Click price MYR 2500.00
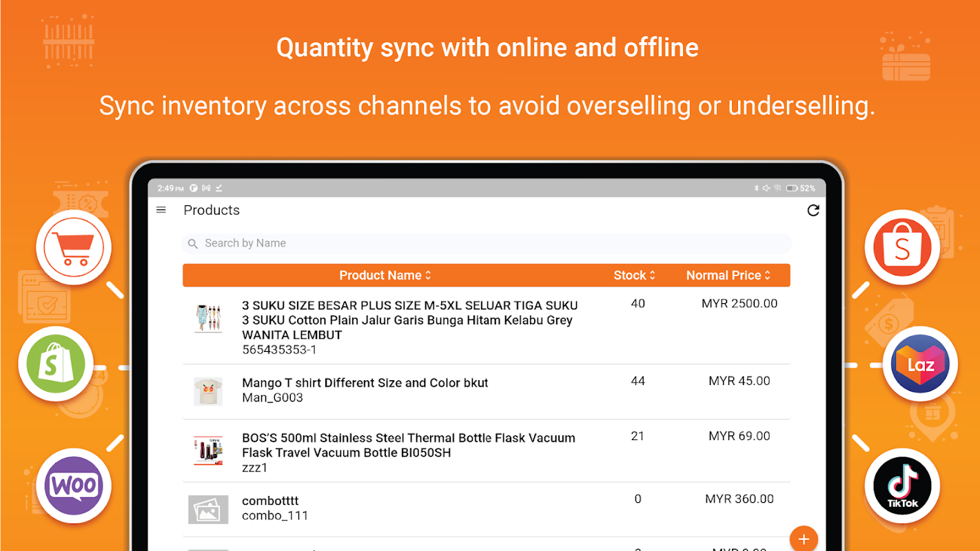Image resolution: width=980 pixels, height=551 pixels. click(739, 304)
